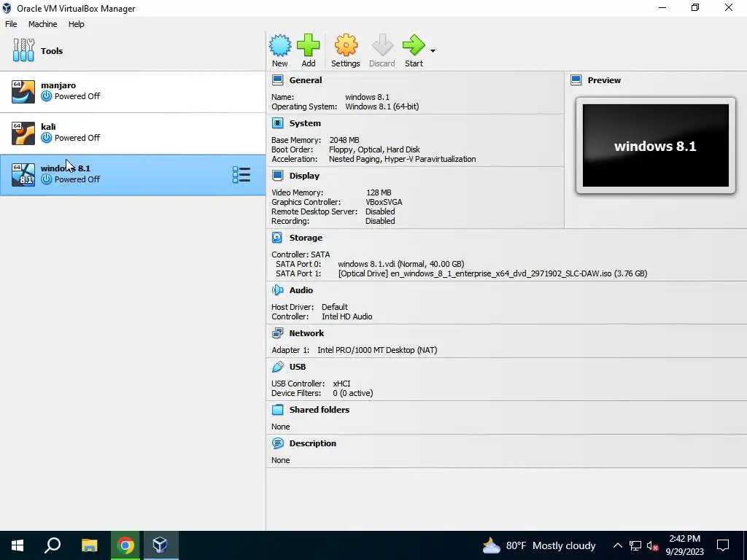Click the Description speech bubble icon
This screenshot has width=747, height=560.
277,443
